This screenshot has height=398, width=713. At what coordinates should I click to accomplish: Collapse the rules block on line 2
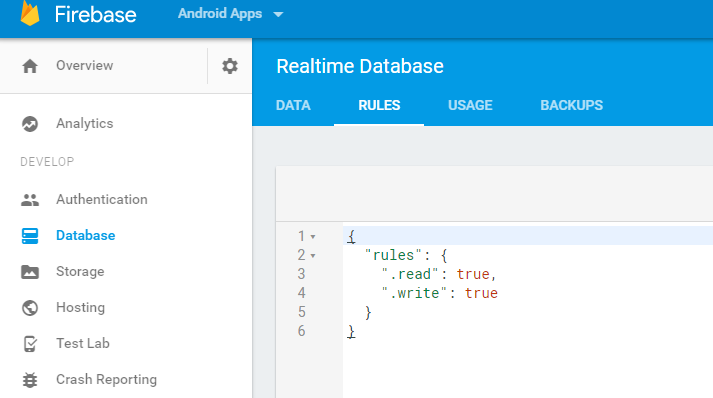(x=313, y=256)
